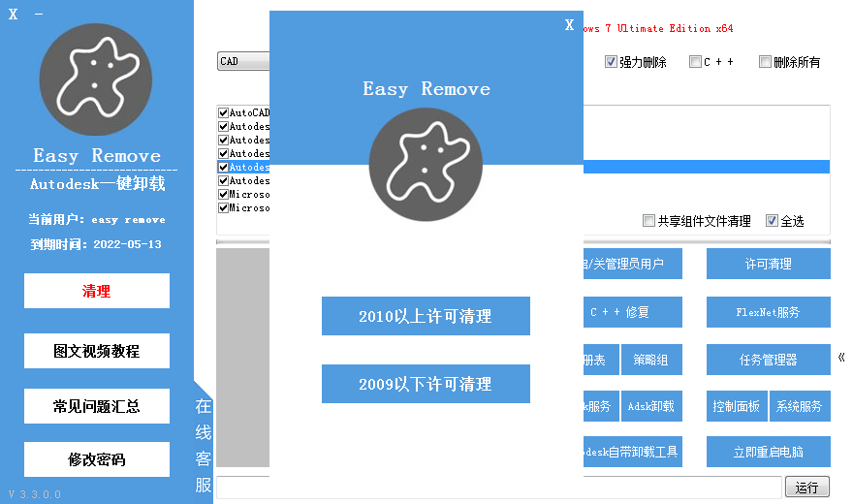Toggle the 全选 select-all checkbox
Screen dimensions: 853x504
click(x=772, y=221)
